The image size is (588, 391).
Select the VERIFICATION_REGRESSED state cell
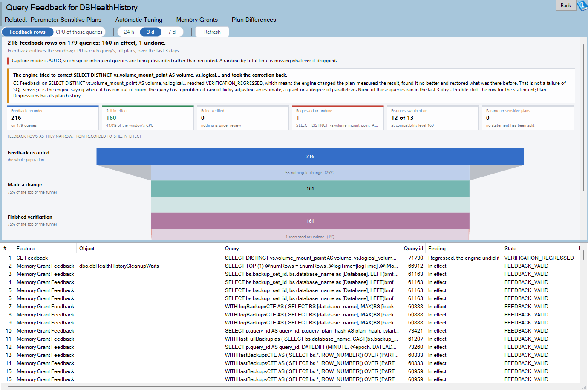pos(539,258)
